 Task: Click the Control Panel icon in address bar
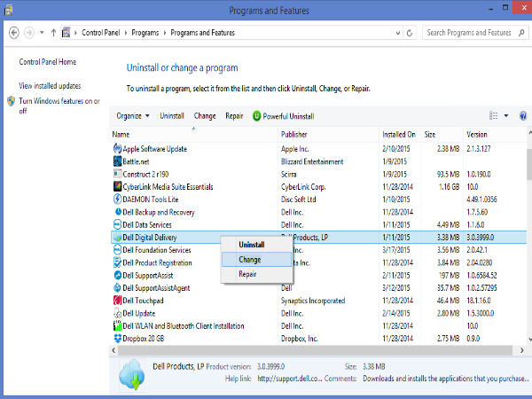point(66,33)
